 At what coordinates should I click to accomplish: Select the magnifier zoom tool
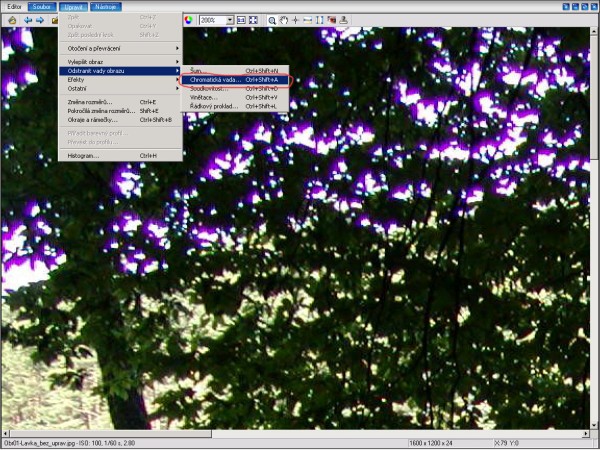[272, 20]
